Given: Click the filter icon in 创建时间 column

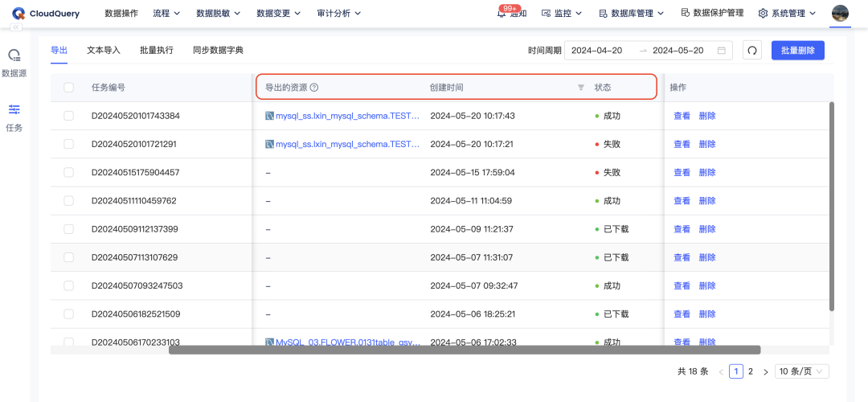Looking at the screenshot, I should pyautogui.click(x=581, y=88).
